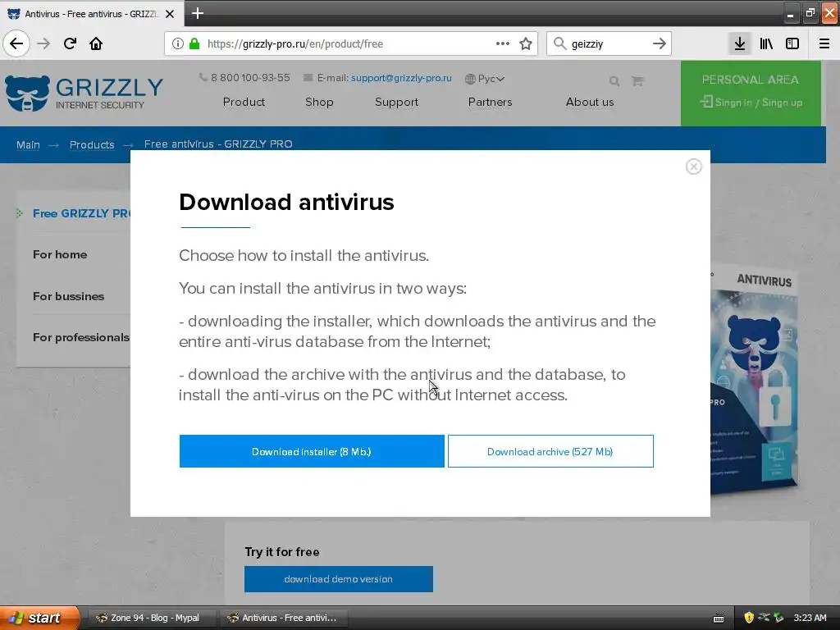Open the browser home page
This screenshot has width=840, height=630.
[x=96, y=44]
